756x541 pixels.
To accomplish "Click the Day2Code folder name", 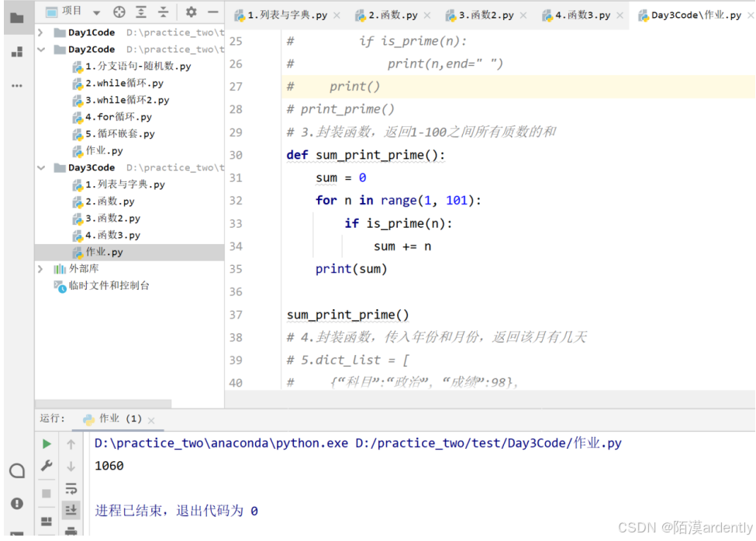I will 91,49.
